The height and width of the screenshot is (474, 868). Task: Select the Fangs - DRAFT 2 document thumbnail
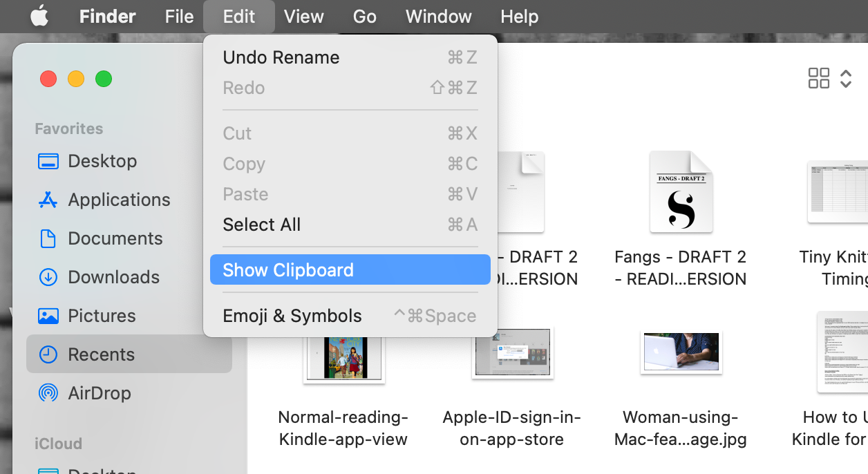tap(680, 192)
